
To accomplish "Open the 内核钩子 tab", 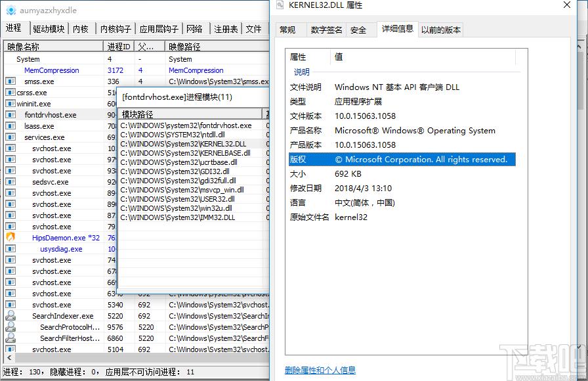I will [x=115, y=29].
